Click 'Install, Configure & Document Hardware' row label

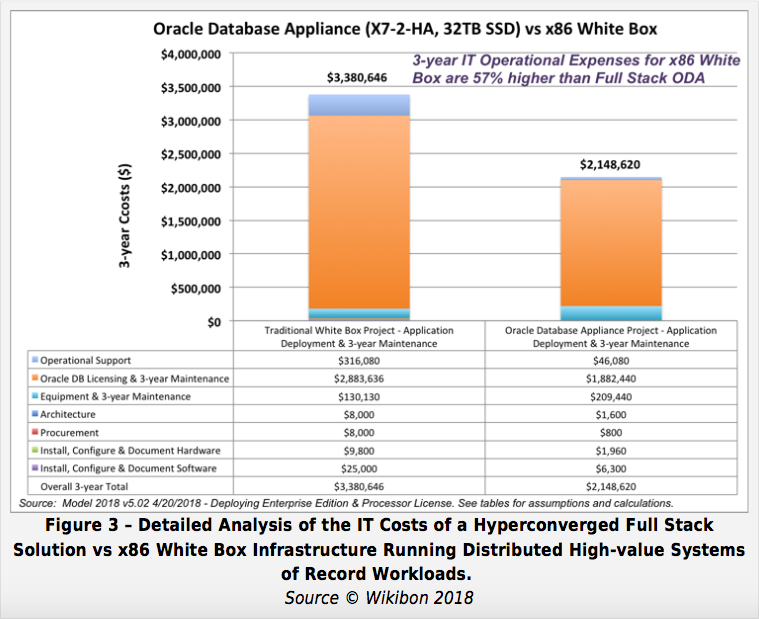pyautogui.click(x=130, y=451)
